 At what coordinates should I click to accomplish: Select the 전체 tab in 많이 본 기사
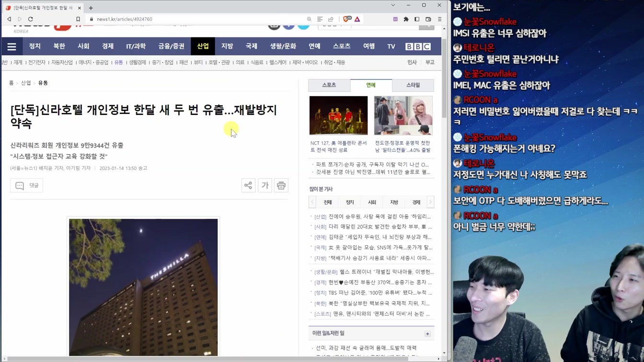point(328,202)
